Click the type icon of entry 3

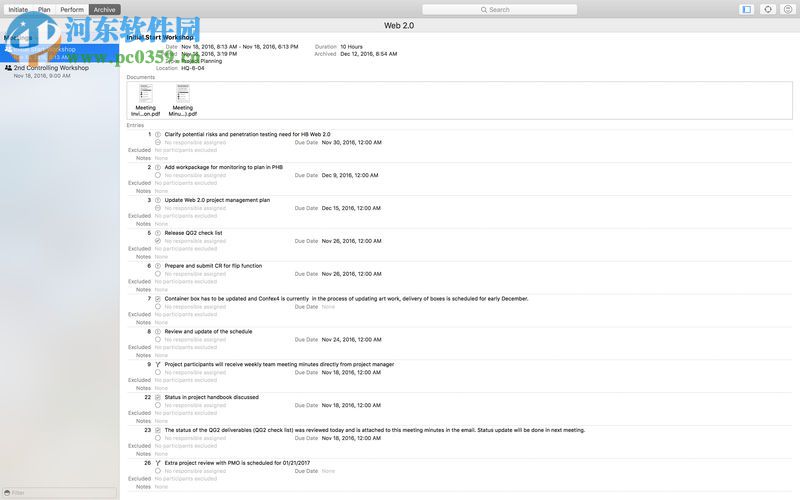[x=158, y=201]
